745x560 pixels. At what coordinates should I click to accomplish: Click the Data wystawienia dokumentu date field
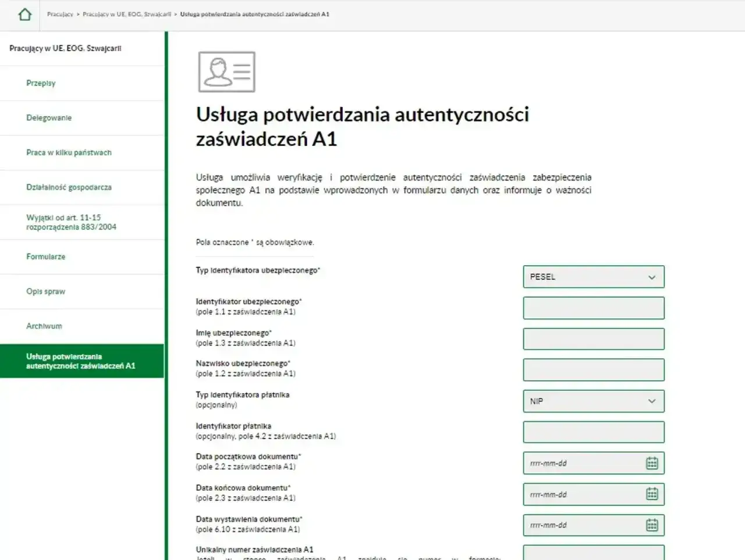[594, 525]
